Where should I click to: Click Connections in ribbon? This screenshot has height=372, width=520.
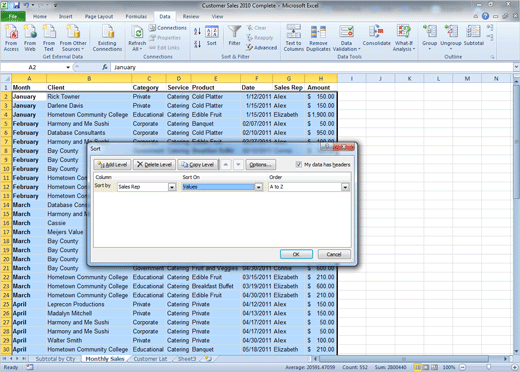point(168,28)
